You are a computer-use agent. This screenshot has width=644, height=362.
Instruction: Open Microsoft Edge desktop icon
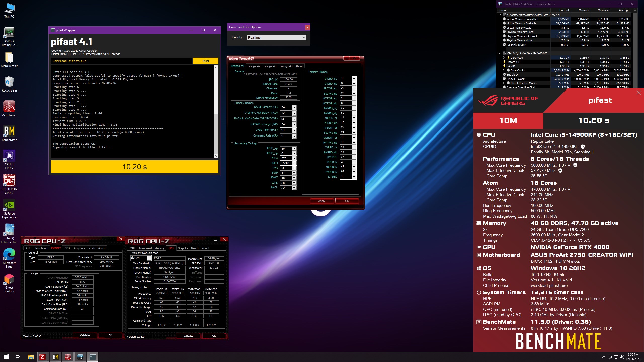(x=9, y=258)
